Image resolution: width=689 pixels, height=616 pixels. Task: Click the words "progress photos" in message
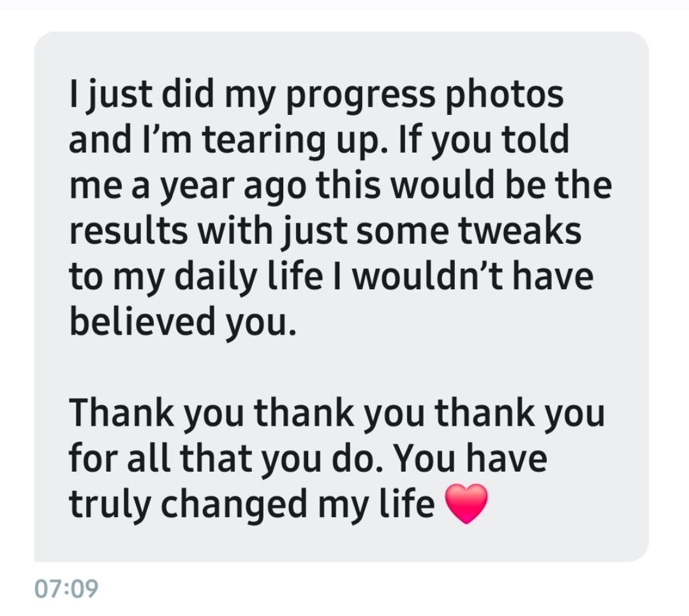tap(426, 95)
